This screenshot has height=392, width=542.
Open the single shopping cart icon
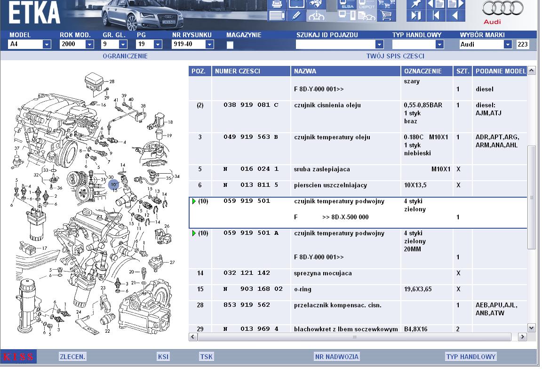click(386, 16)
